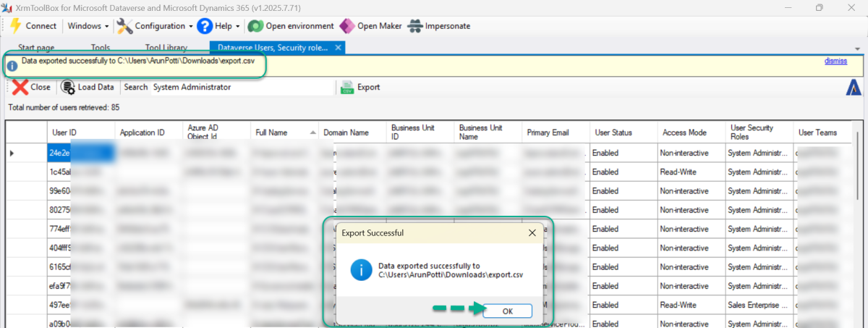Click the info icon in the notification bar
This screenshot has width=868, height=328.
coord(12,66)
